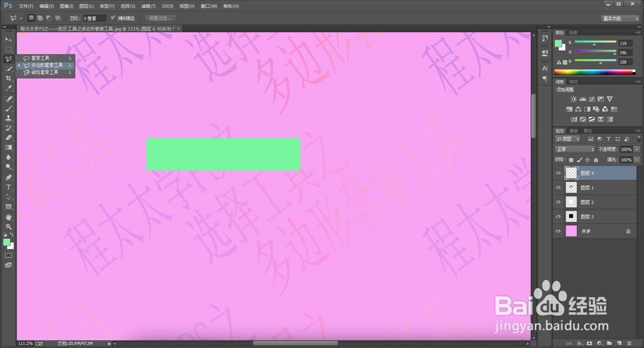Select the Rectangular Marquee tool
644x348 pixels.
coord(8,50)
